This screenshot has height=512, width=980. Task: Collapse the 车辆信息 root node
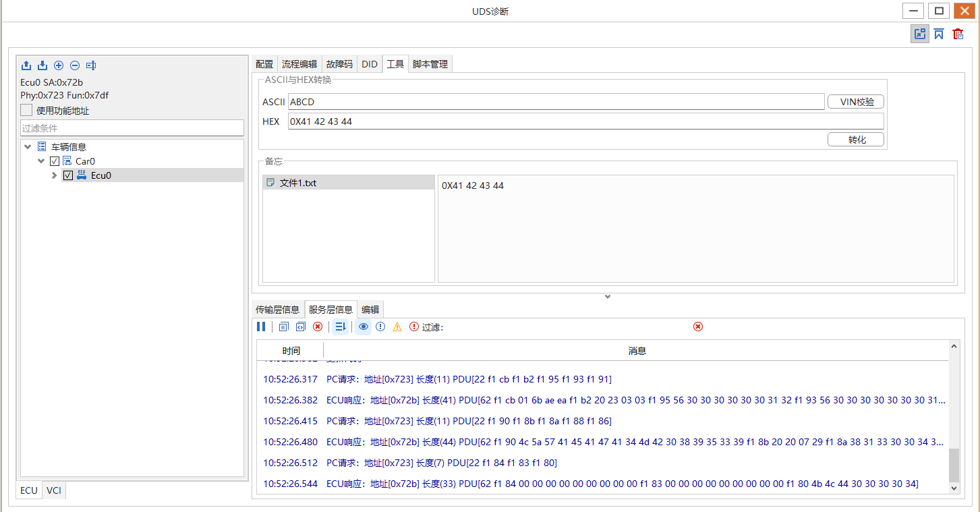(28, 146)
